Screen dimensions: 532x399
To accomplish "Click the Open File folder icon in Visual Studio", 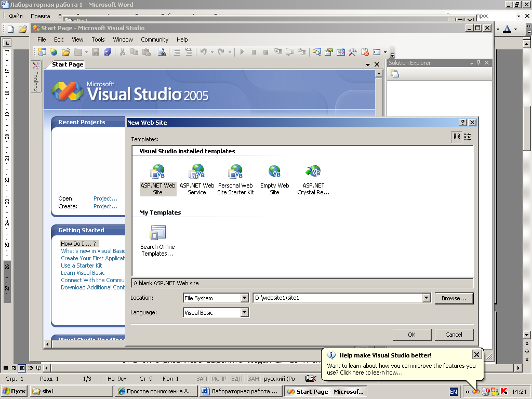I will (66, 52).
